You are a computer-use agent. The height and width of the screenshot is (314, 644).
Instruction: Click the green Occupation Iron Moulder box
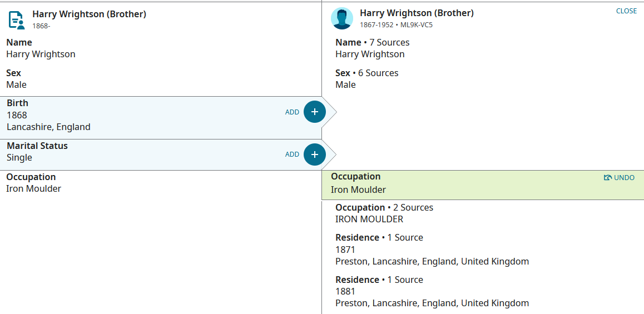click(483, 185)
